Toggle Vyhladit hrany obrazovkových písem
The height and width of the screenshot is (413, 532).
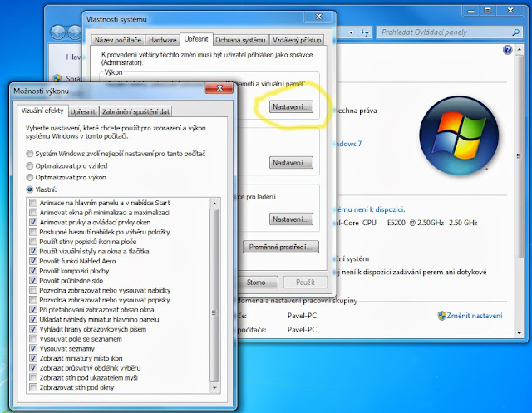33,329
